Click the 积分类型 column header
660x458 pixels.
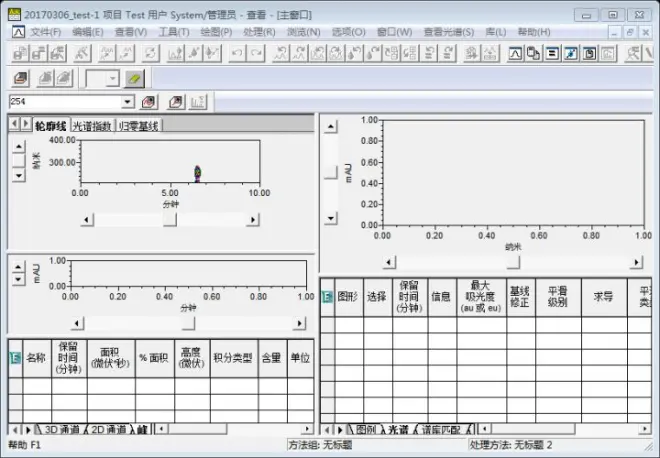coord(234,358)
